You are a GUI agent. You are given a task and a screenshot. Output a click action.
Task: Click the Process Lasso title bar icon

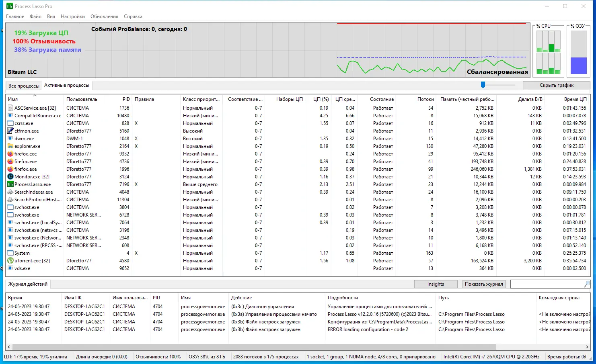coord(10,6)
